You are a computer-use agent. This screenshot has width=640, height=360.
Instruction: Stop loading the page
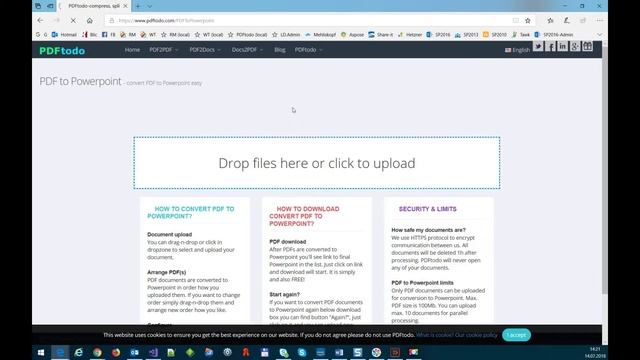coord(73,20)
